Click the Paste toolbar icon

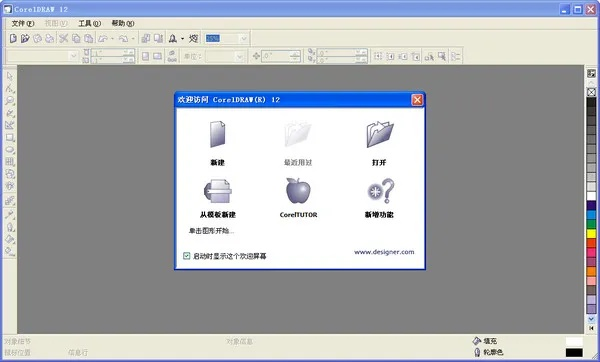point(88,38)
